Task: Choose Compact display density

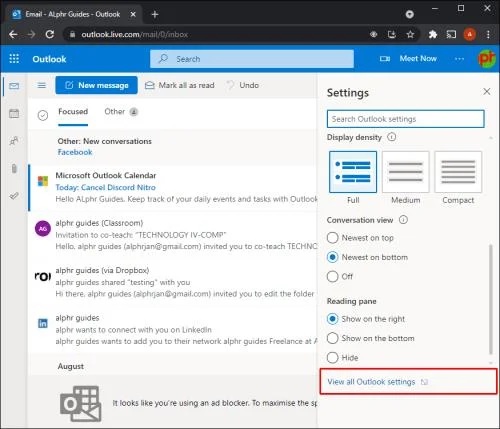Action: point(458,172)
